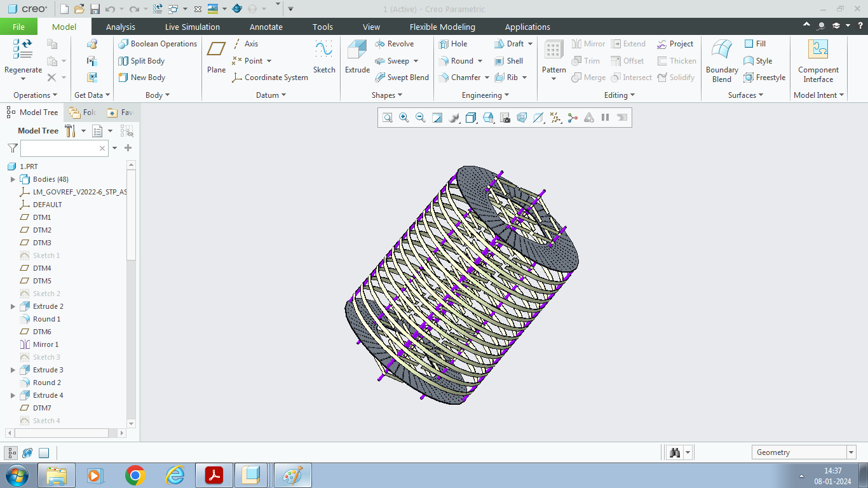Select the Extrude tool

click(357, 57)
